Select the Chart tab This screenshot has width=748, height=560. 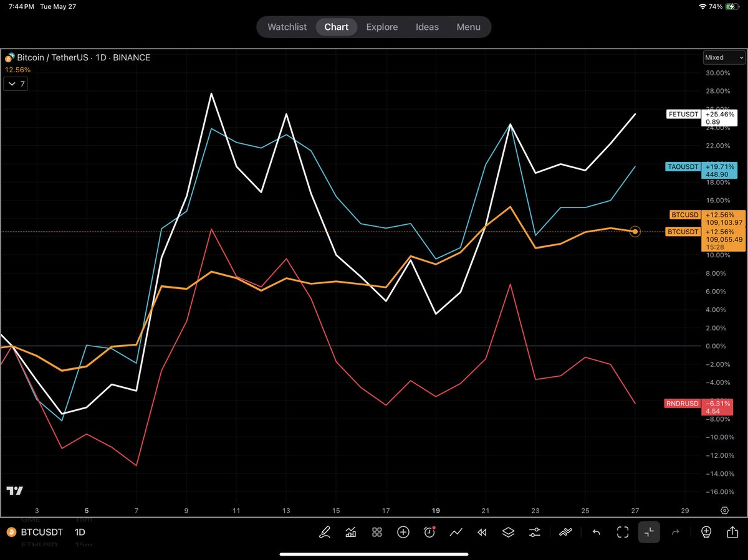pos(337,27)
